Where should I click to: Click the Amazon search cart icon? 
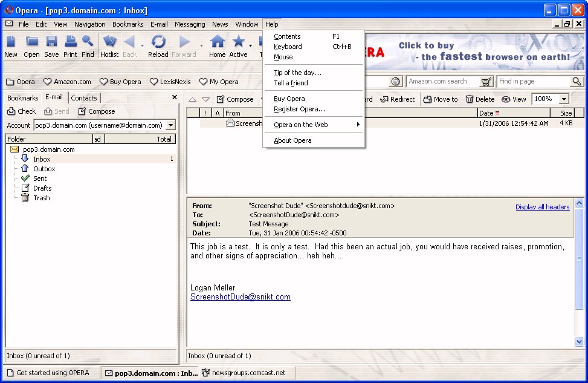[486, 82]
